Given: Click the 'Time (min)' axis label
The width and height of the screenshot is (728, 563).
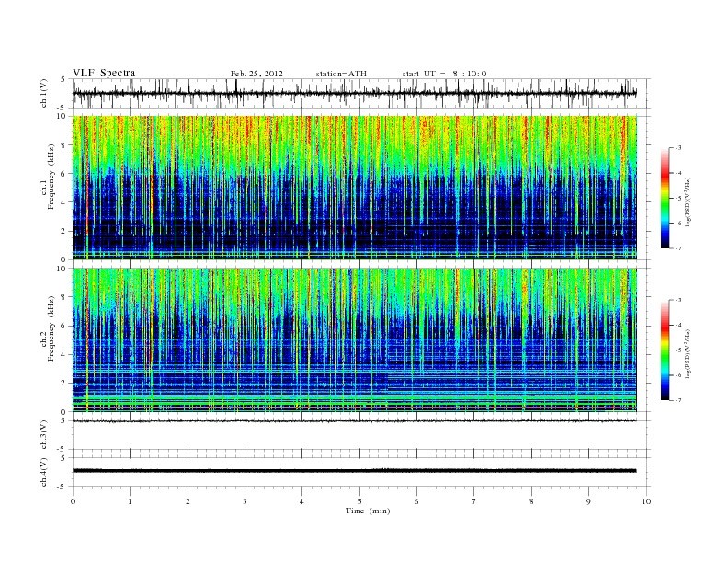Looking at the screenshot, I should coord(368,511).
